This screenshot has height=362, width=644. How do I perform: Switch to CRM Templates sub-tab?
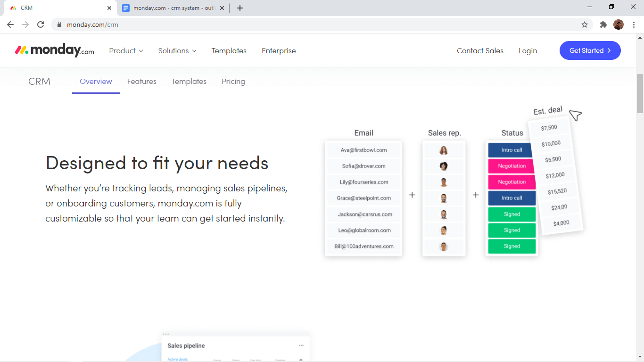point(189,81)
